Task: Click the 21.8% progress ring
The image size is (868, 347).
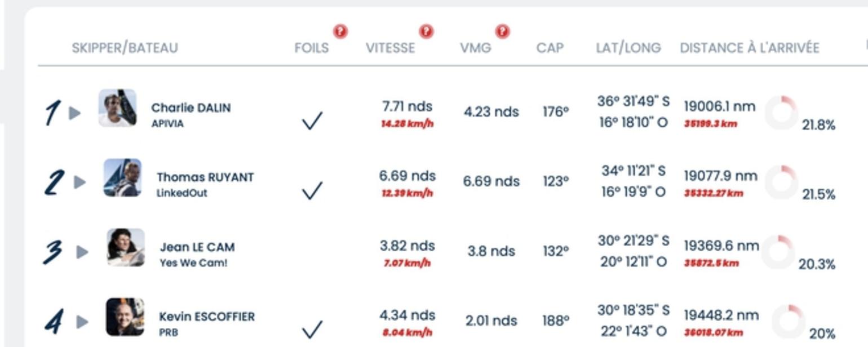Action: 782,113
